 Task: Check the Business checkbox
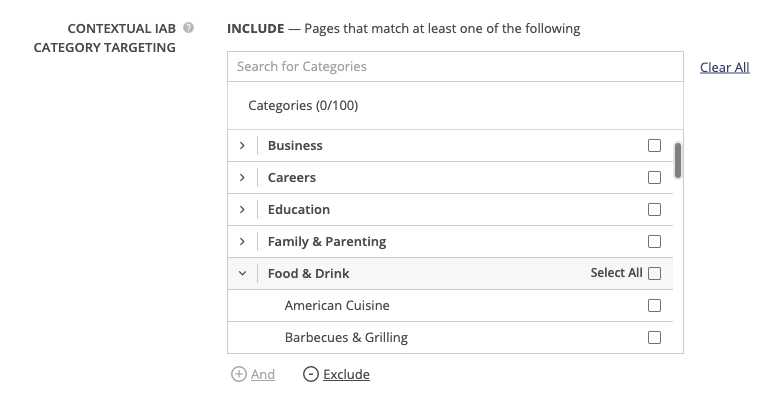coord(654,145)
